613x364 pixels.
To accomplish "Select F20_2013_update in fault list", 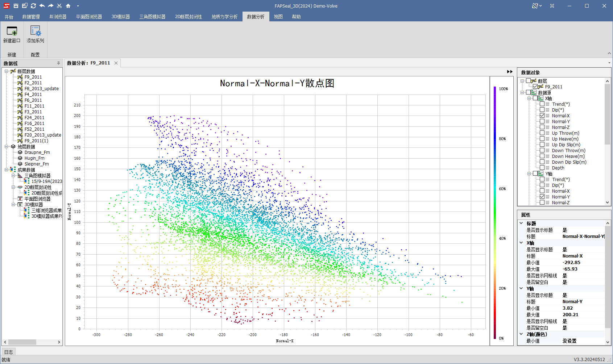I will pos(43,135).
